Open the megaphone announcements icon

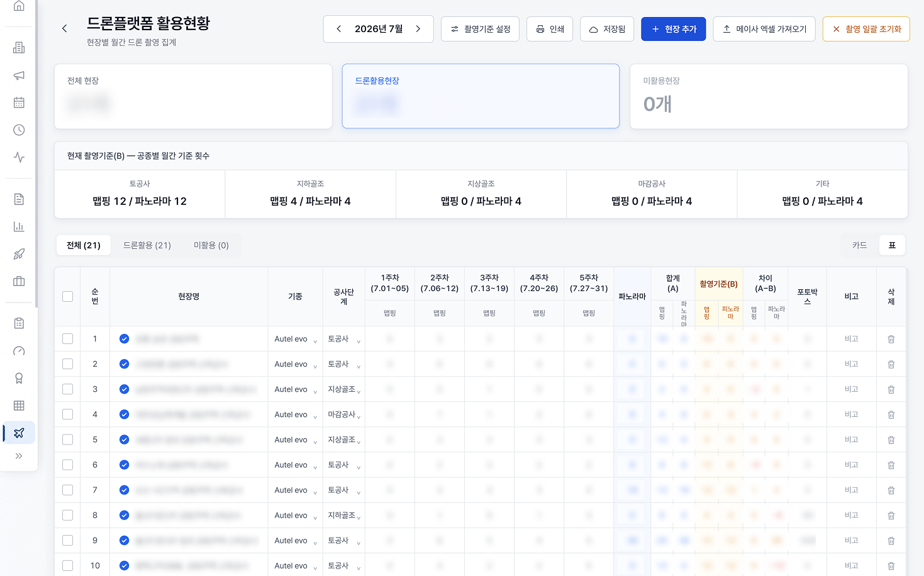coord(19,75)
